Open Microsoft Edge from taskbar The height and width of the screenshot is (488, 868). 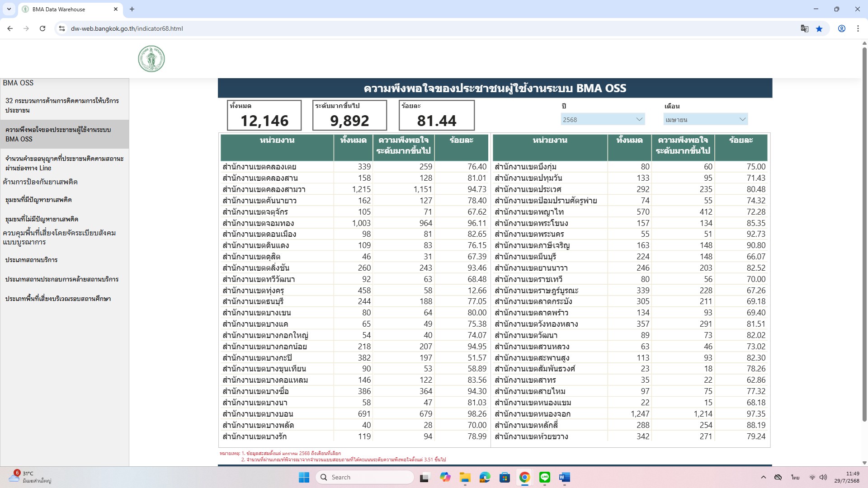[485, 477]
